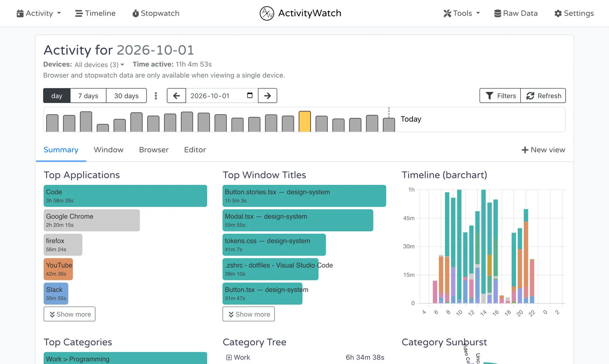
Task: Select .zshrc - dotfiles window title
Action: tap(271, 269)
